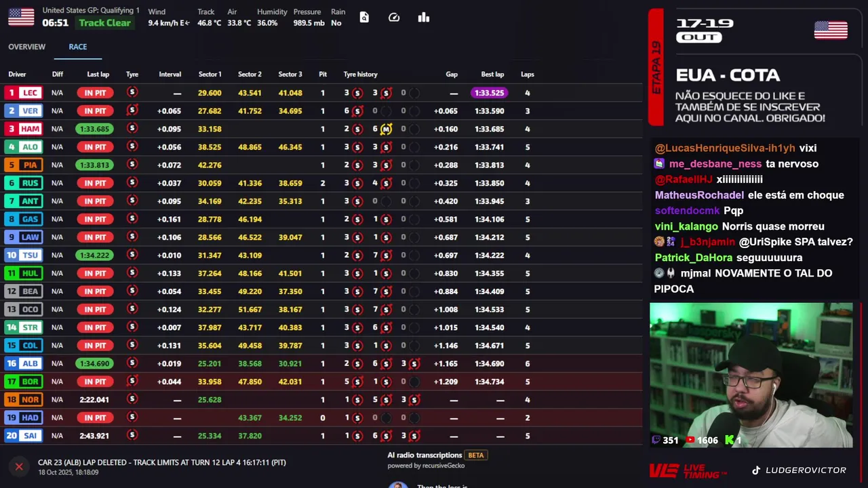The image size is (868, 488).
Task: Sort by the Last lap column header
Action: [98, 75]
